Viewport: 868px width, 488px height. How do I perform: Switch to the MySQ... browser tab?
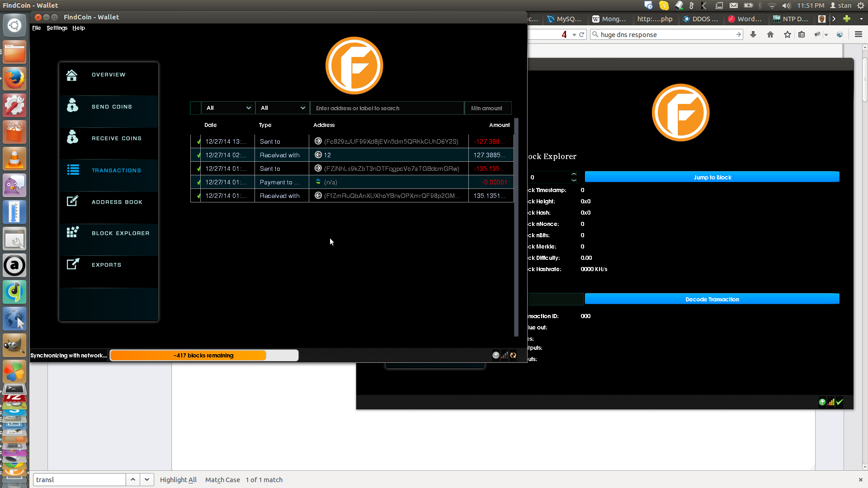pyautogui.click(x=564, y=19)
